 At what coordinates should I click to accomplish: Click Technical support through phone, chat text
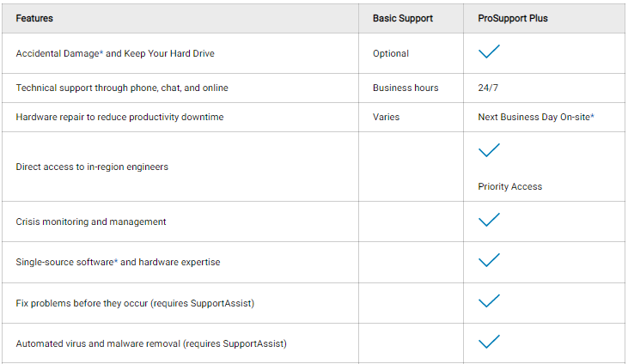122,88
